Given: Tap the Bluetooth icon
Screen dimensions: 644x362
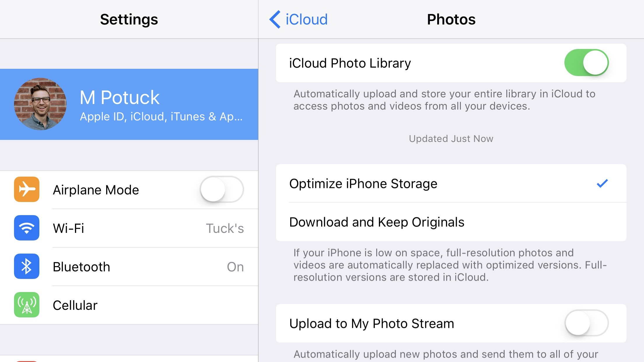Looking at the screenshot, I should pyautogui.click(x=27, y=266).
